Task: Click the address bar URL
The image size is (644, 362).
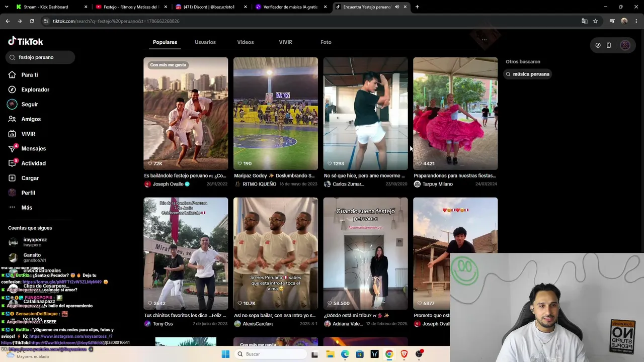Action: [x=116, y=21]
